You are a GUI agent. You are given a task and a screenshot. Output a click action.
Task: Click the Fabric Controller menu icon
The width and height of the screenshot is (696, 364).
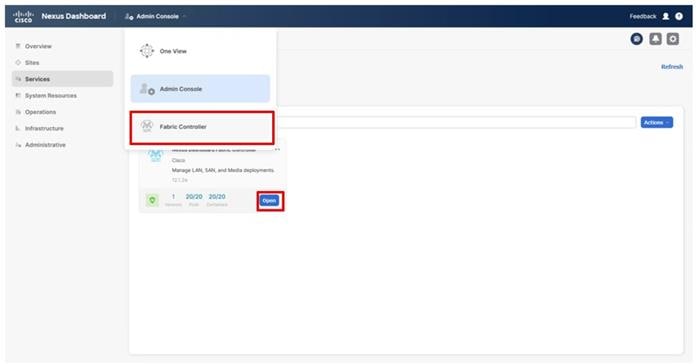click(x=147, y=127)
